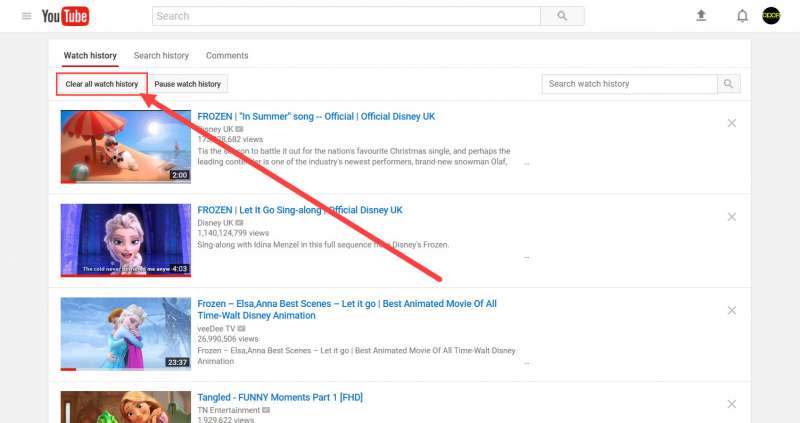
Task: Expand Best Scenes description ellipsis
Action: pyautogui.click(x=527, y=363)
